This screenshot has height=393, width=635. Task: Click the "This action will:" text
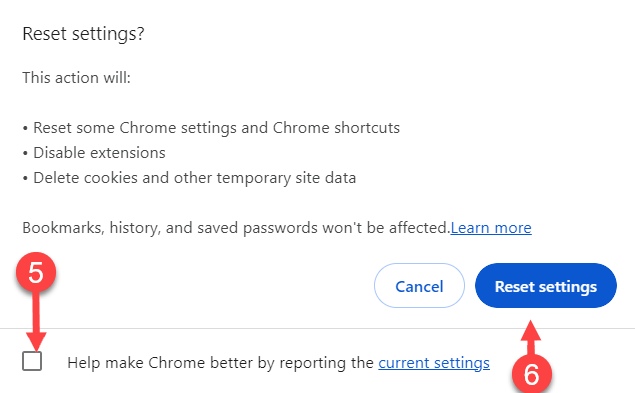coord(76,77)
